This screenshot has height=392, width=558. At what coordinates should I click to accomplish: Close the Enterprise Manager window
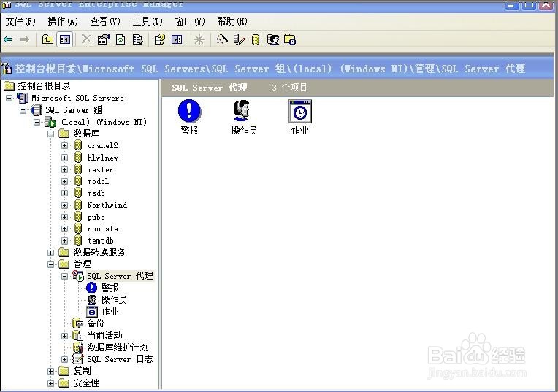546,5
